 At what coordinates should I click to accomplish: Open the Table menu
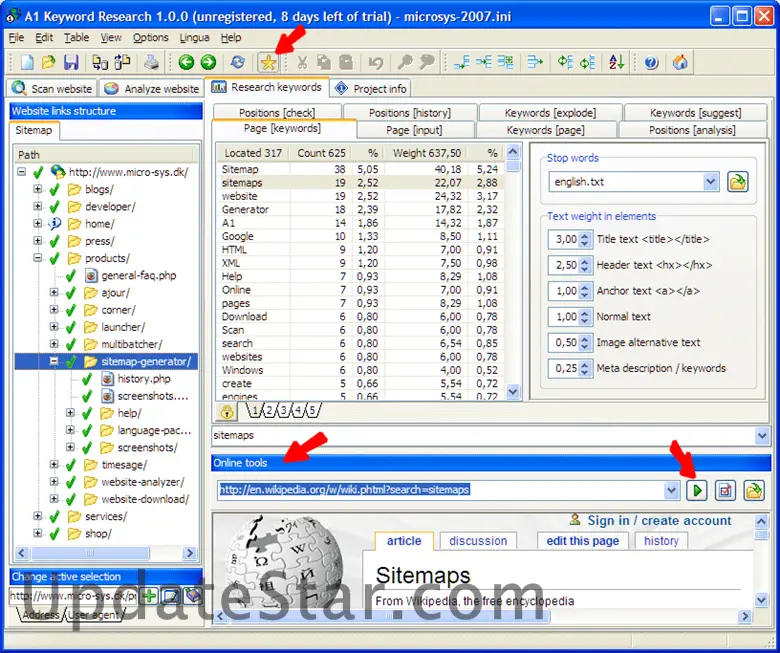point(77,38)
